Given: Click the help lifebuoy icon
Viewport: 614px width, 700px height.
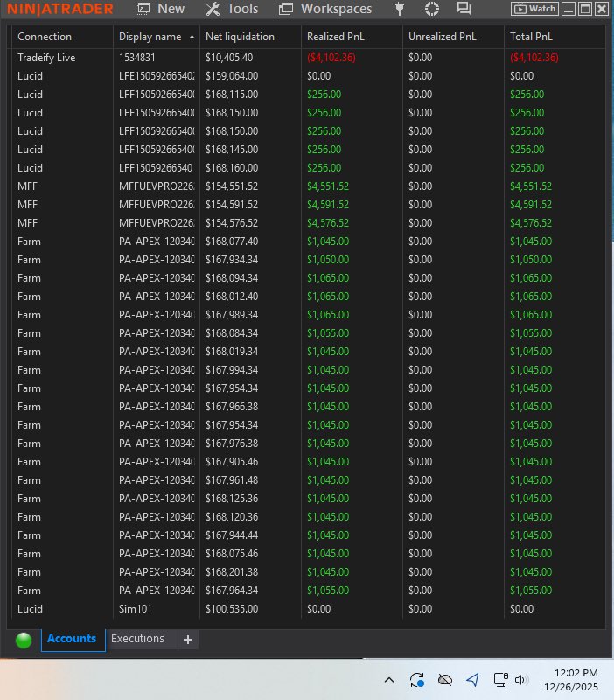Looking at the screenshot, I should [x=431, y=9].
